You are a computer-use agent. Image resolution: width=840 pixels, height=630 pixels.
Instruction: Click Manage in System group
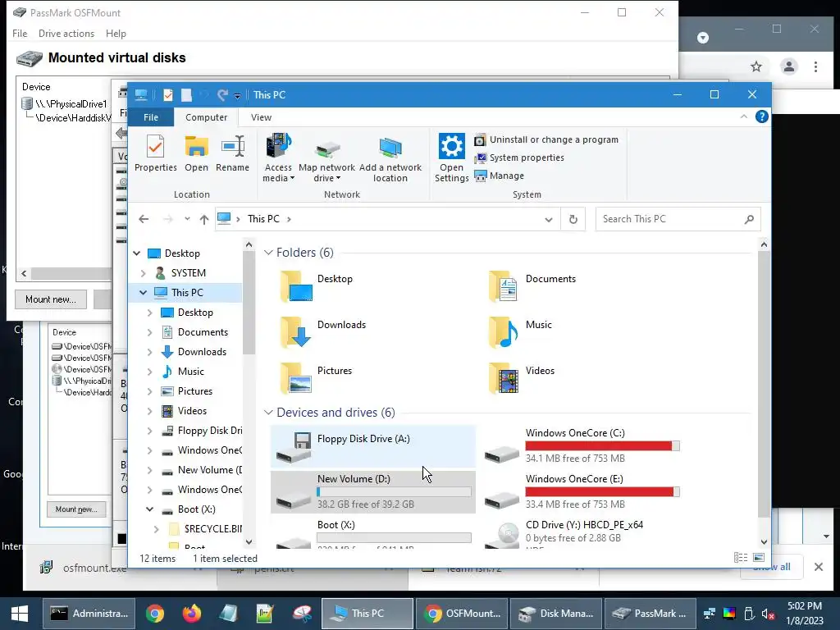[x=500, y=176]
